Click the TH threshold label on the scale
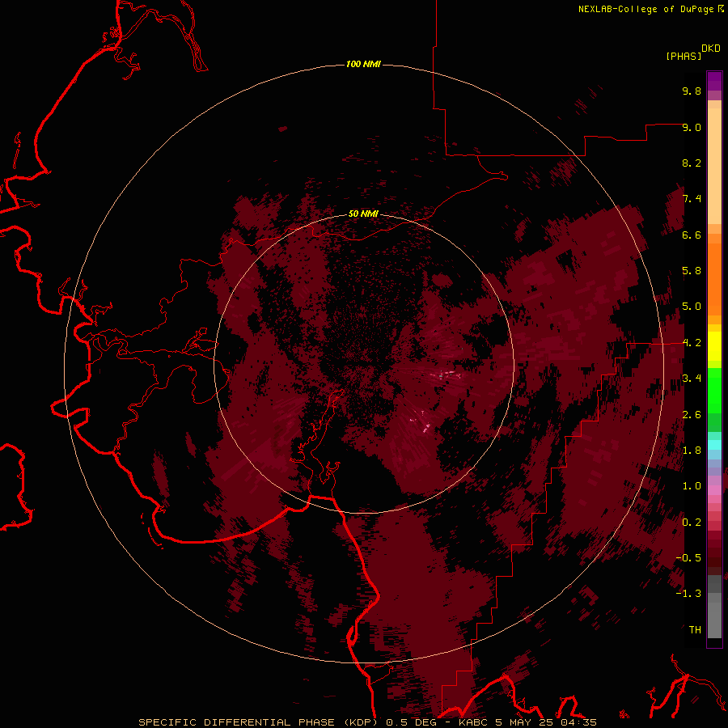This screenshot has height=728, width=728. click(x=695, y=630)
